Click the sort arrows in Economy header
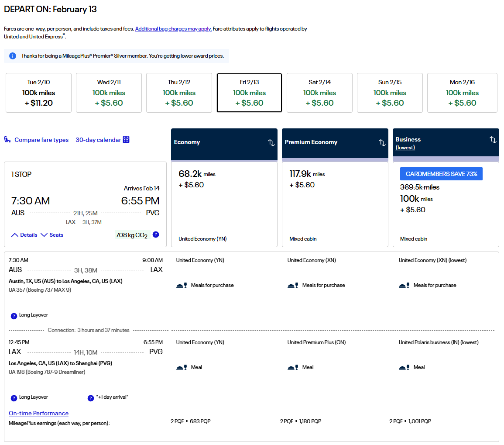The image size is (504, 445). 271,143
